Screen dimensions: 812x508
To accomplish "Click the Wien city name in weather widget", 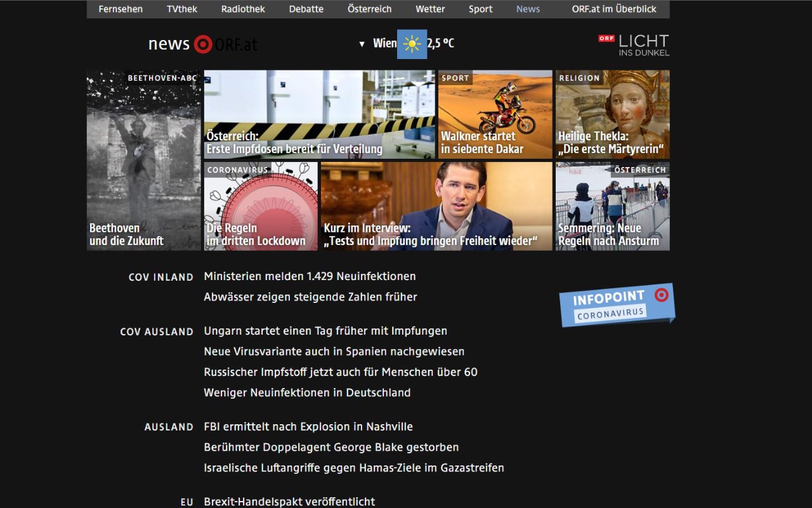I will coord(384,44).
